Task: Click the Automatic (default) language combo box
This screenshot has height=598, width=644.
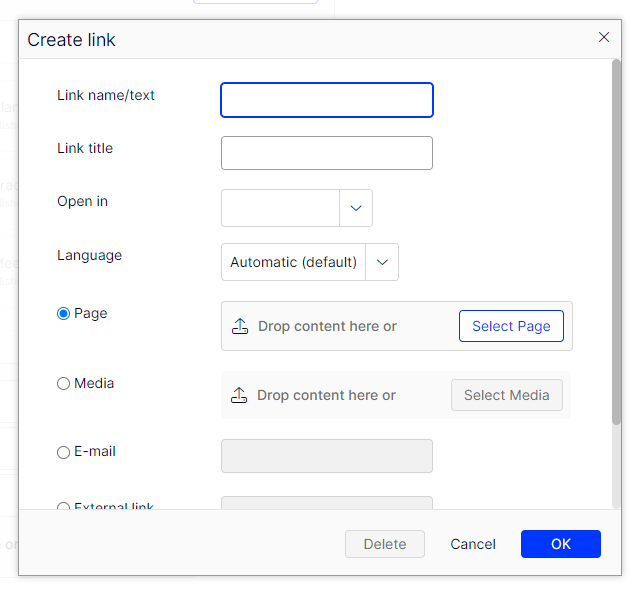Action: (x=293, y=262)
